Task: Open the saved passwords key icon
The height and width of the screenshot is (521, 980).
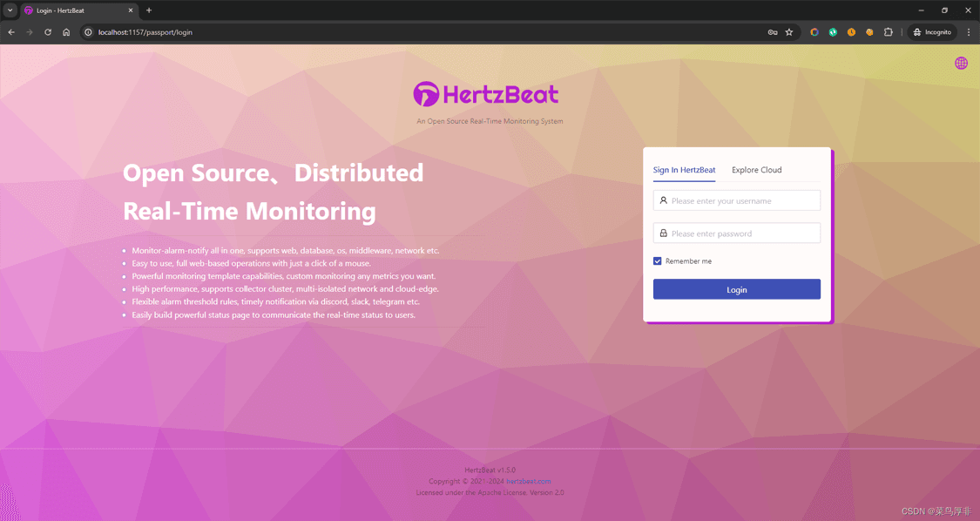Action: click(x=773, y=32)
